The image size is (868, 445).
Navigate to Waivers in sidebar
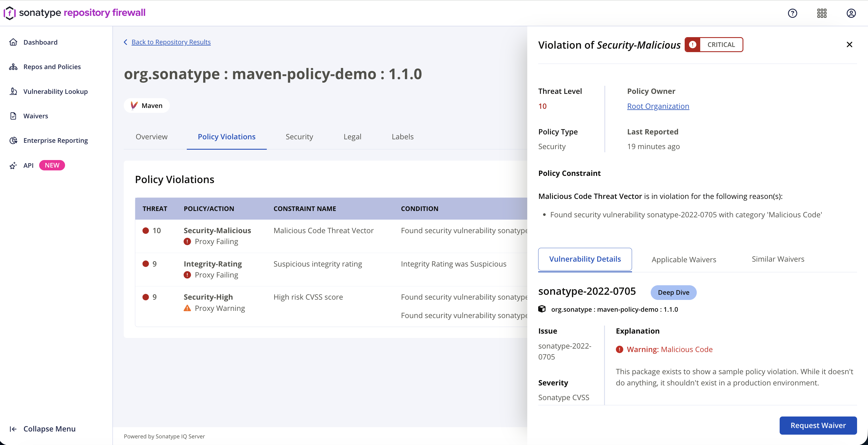(x=36, y=116)
